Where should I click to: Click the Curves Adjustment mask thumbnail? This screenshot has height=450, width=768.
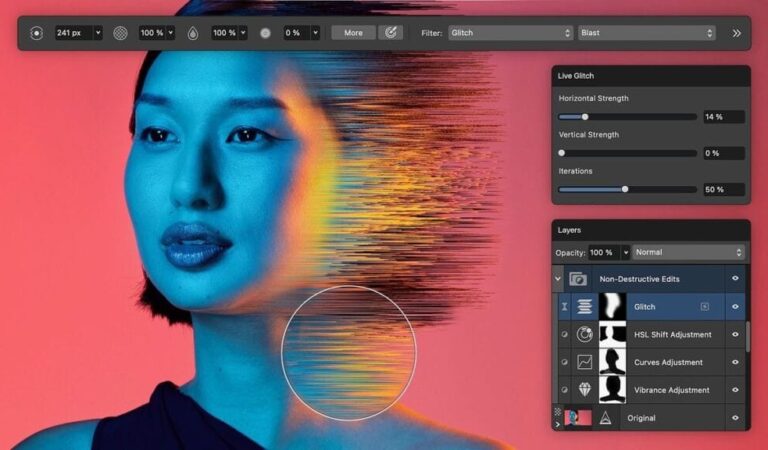click(612, 362)
